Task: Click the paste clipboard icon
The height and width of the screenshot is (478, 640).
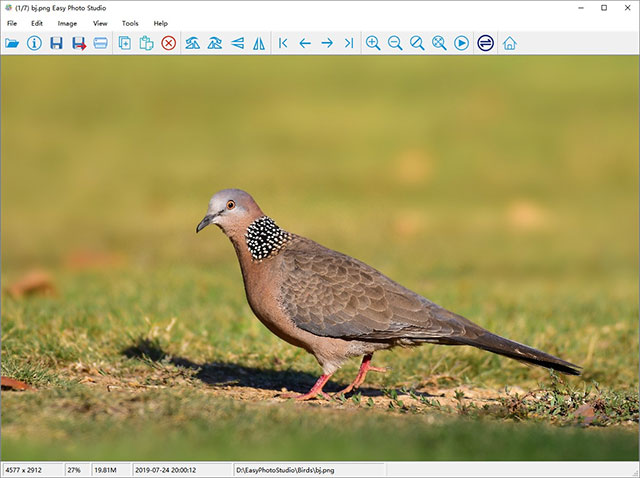Action: click(x=146, y=43)
